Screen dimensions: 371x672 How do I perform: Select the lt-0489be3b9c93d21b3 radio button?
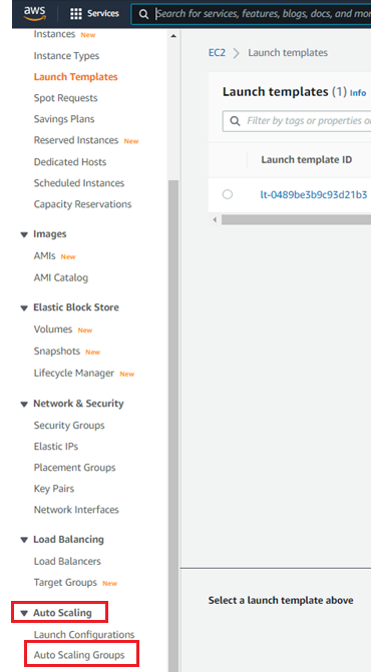(x=227, y=194)
